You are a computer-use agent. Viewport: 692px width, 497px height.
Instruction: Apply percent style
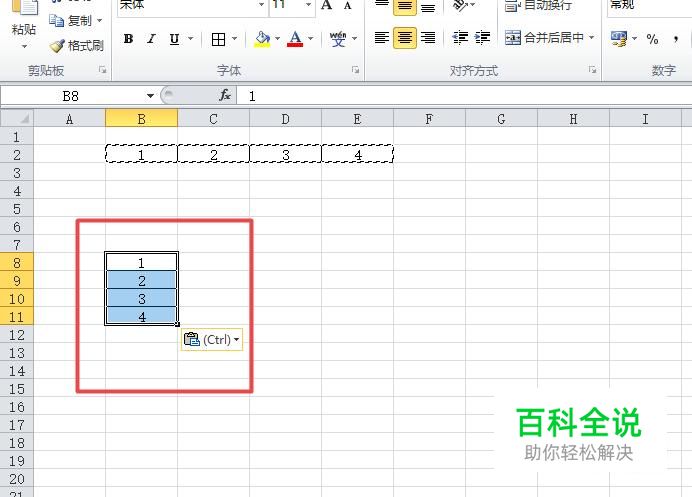pyautogui.click(x=652, y=39)
